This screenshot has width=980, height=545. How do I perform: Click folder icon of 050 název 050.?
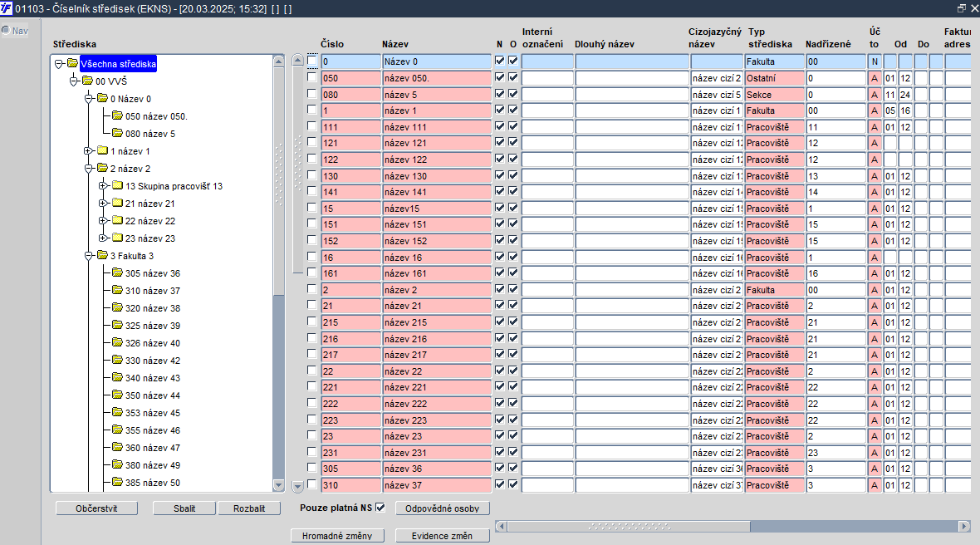click(117, 115)
